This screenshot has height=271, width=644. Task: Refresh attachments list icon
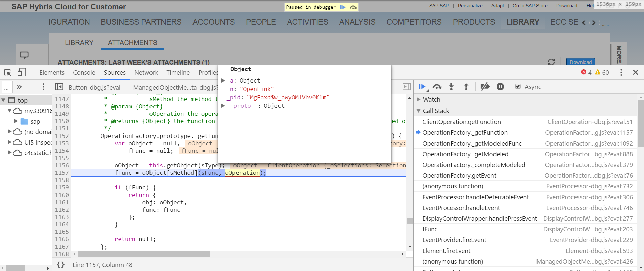pyautogui.click(x=551, y=62)
